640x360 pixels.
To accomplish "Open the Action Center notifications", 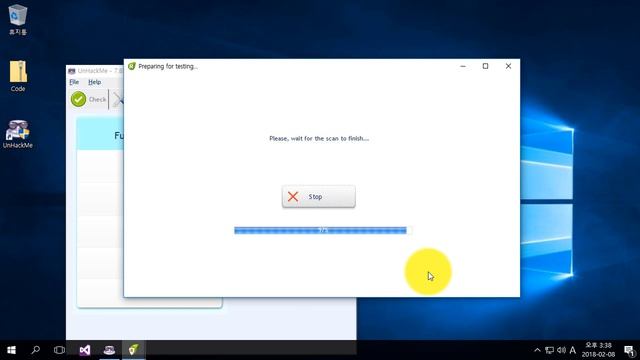I will pos(629,350).
